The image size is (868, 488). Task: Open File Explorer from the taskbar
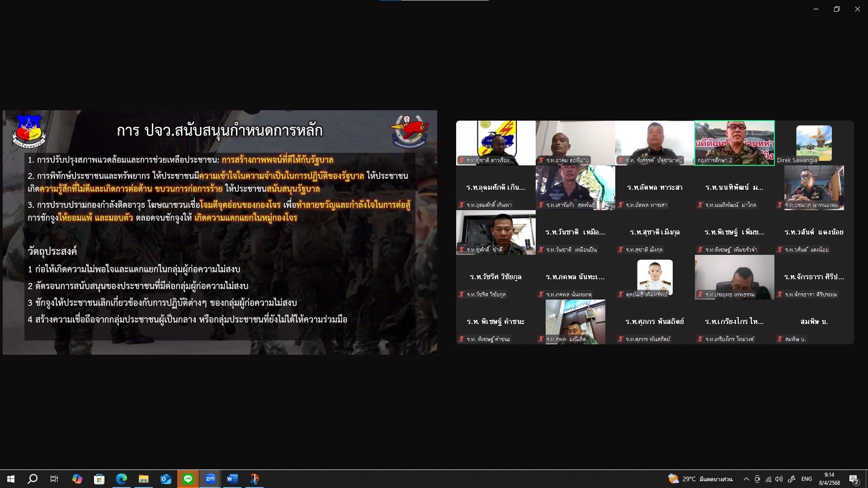point(144,479)
